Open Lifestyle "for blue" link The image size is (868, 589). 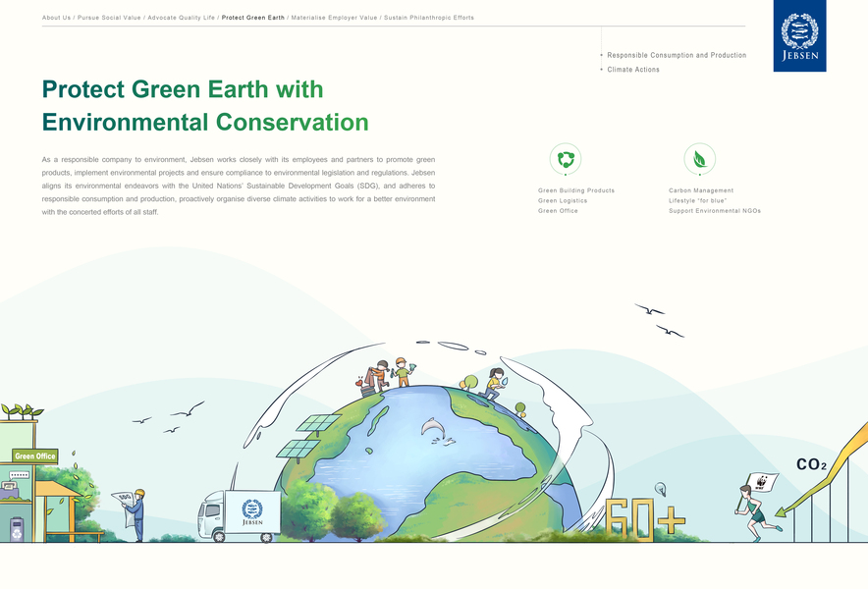click(697, 201)
